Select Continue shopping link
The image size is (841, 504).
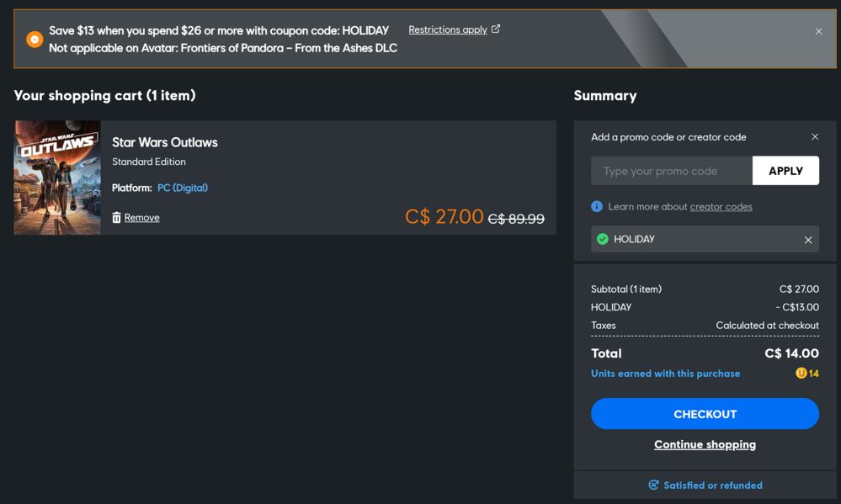(705, 444)
